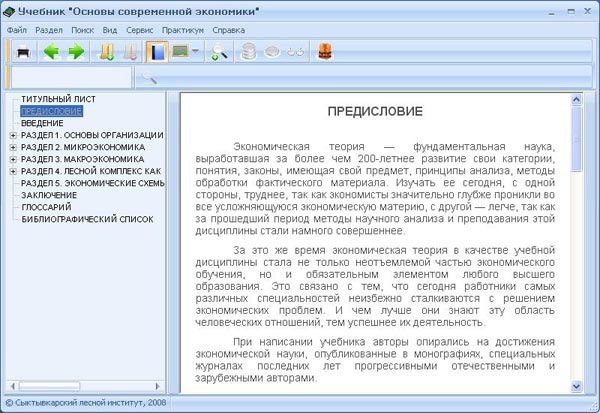Select the highlighted ПРЕДИСЛОВИЕ tree item

click(x=51, y=111)
